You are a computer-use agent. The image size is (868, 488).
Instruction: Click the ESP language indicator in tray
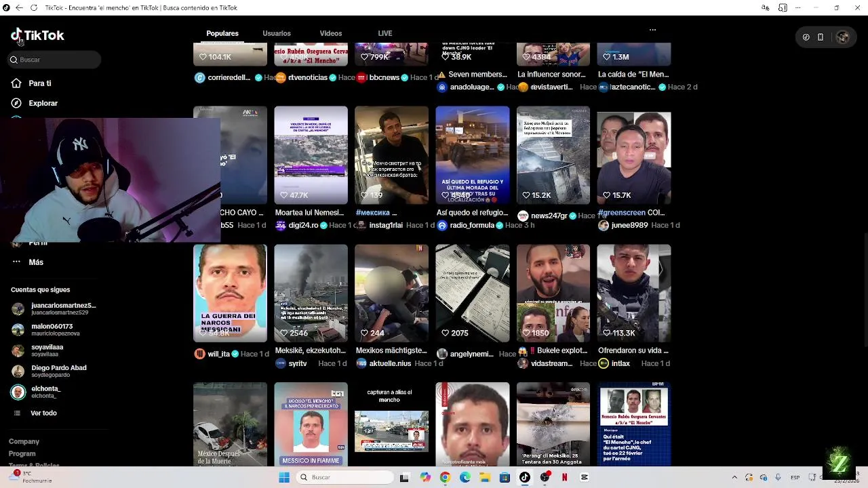[x=795, y=477]
